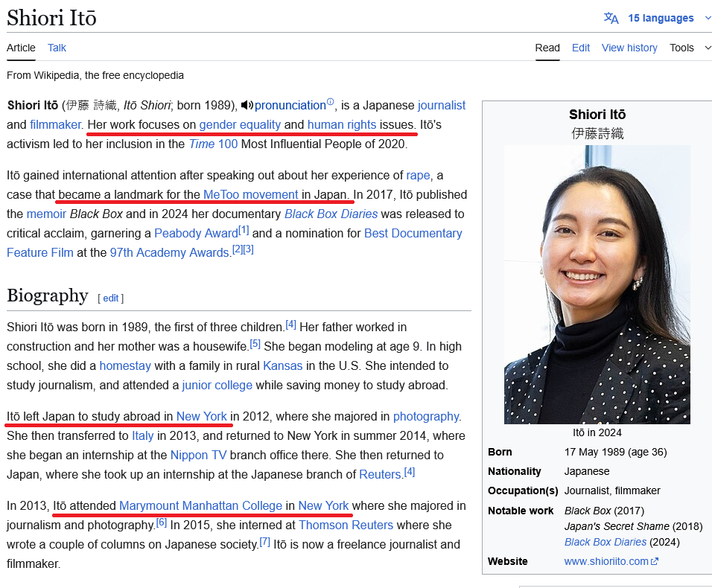
Task: Visit the www.shioriito.com website link
Action: point(606,562)
